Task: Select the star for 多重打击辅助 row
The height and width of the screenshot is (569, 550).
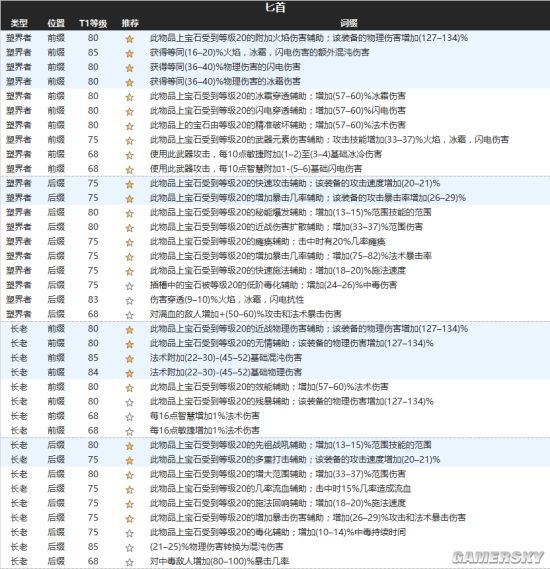Action: 130,460
